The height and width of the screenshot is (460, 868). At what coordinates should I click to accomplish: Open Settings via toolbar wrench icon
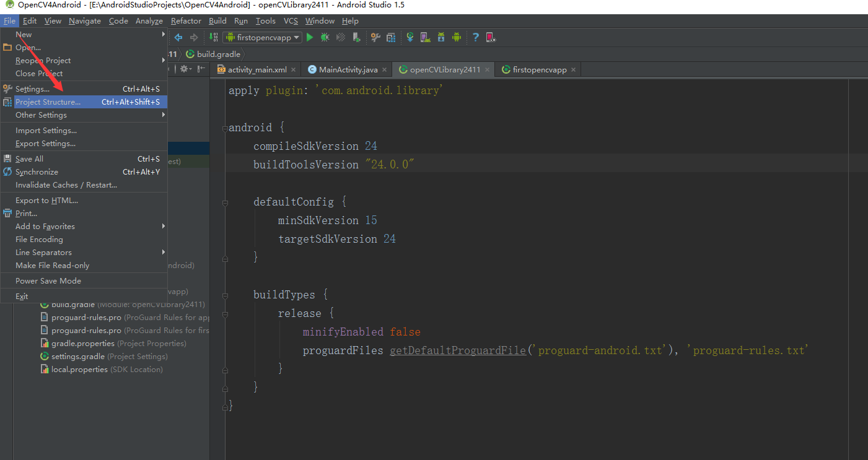point(375,37)
